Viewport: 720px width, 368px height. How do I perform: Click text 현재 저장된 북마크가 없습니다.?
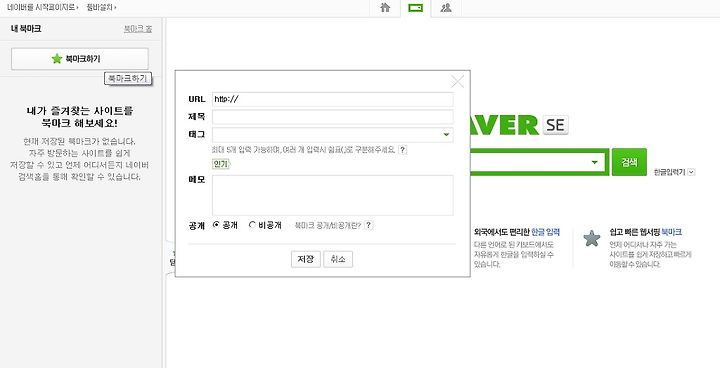(x=79, y=142)
